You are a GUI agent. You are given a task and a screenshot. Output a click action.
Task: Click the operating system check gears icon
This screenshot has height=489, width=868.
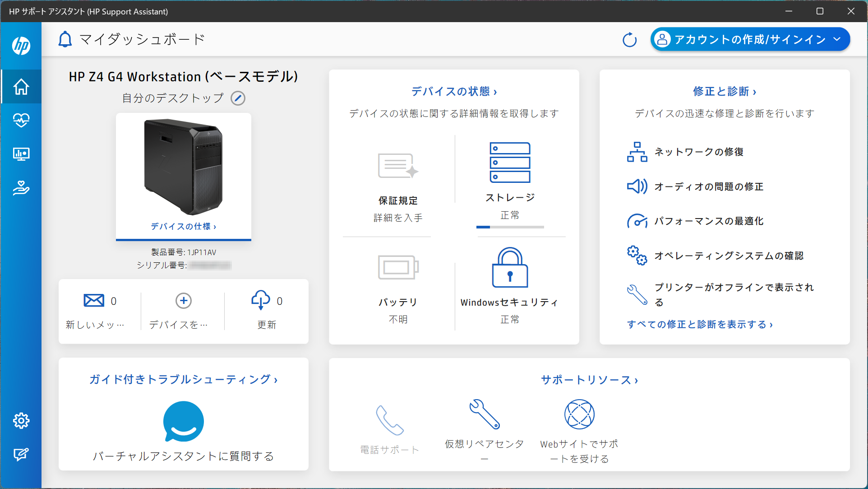pyautogui.click(x=637, y=256)
